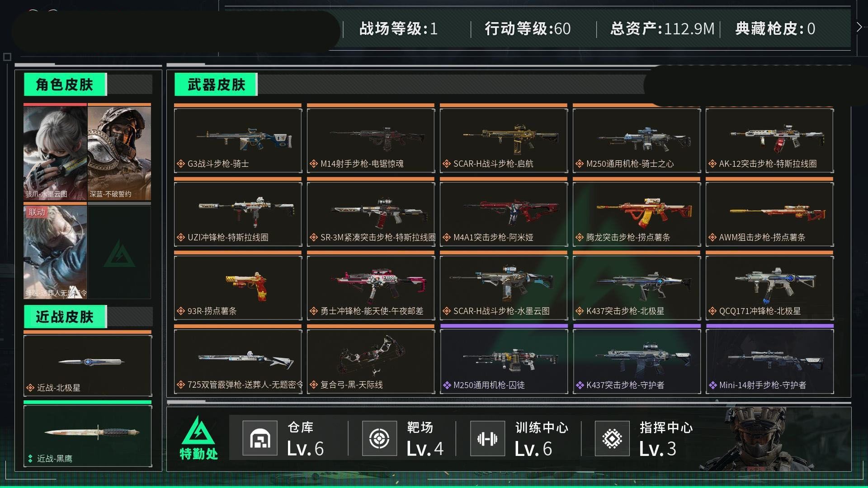Click the green 特勤处 triangle logo
The width and height of the screenshot is (868, 488).
(198, 437)
